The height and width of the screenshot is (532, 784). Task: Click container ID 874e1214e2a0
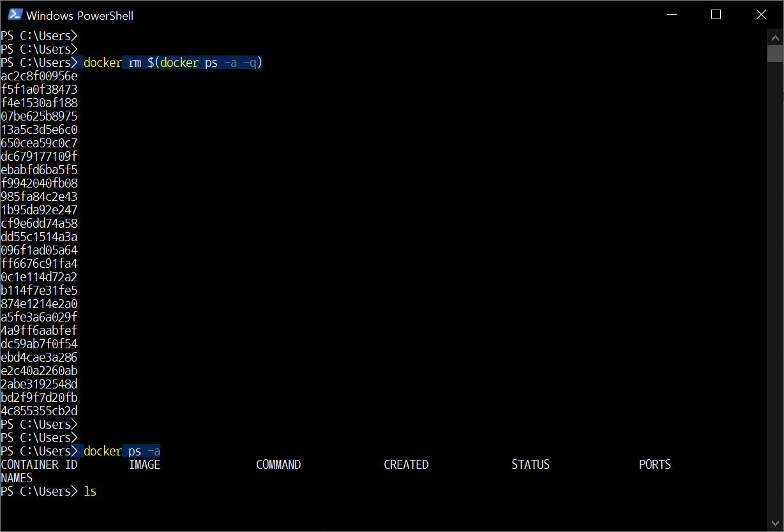click(40, 304)
